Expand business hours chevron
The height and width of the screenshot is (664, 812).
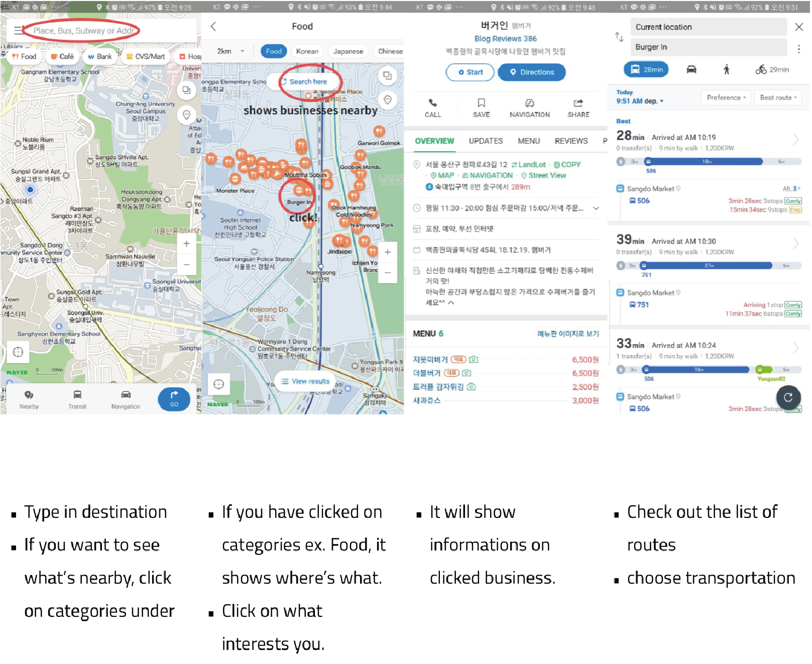click(596, 208)
